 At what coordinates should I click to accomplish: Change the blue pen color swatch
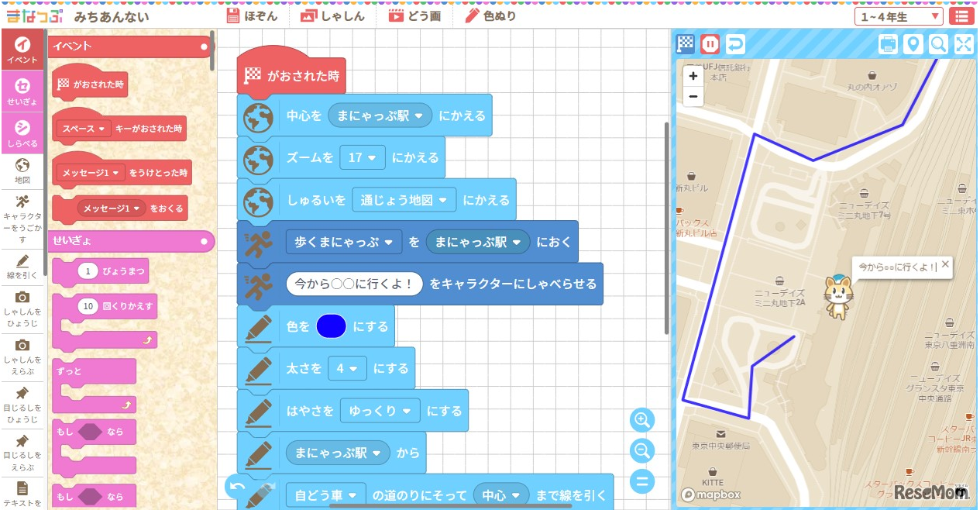point(331,326)
